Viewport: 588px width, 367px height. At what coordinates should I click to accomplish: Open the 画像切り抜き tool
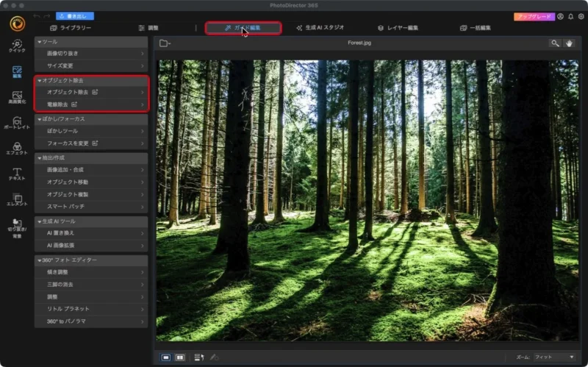coord(91,54)
